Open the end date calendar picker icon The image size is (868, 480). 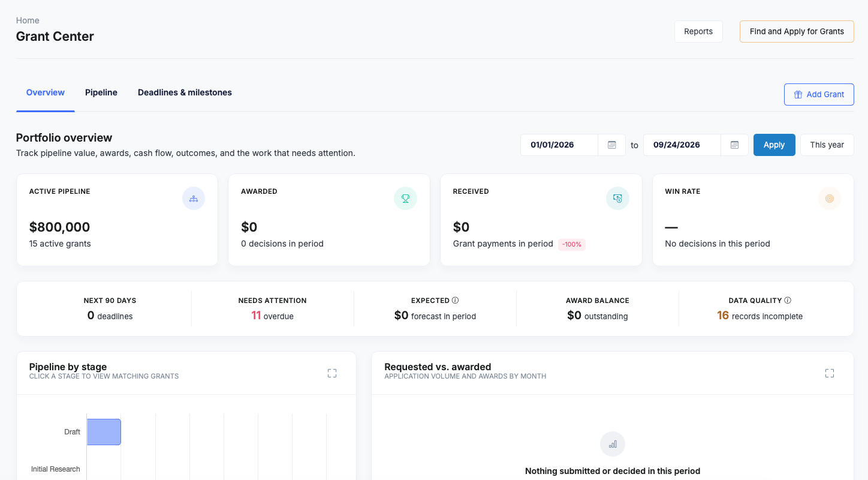[x=734, y=145]
